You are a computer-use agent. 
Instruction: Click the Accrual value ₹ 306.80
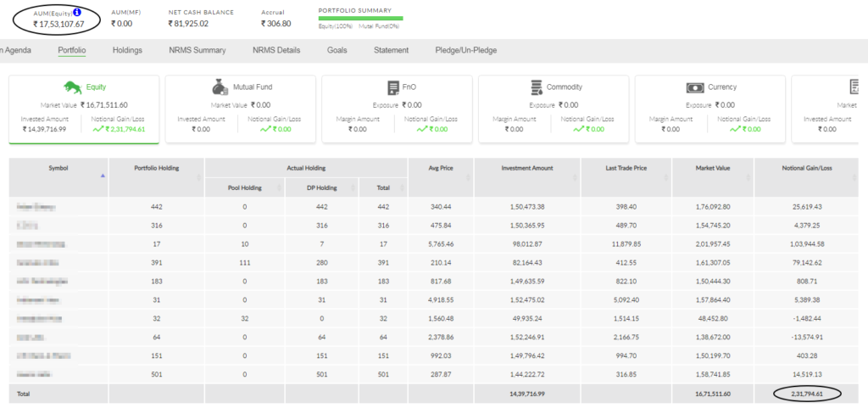[275, 24]
